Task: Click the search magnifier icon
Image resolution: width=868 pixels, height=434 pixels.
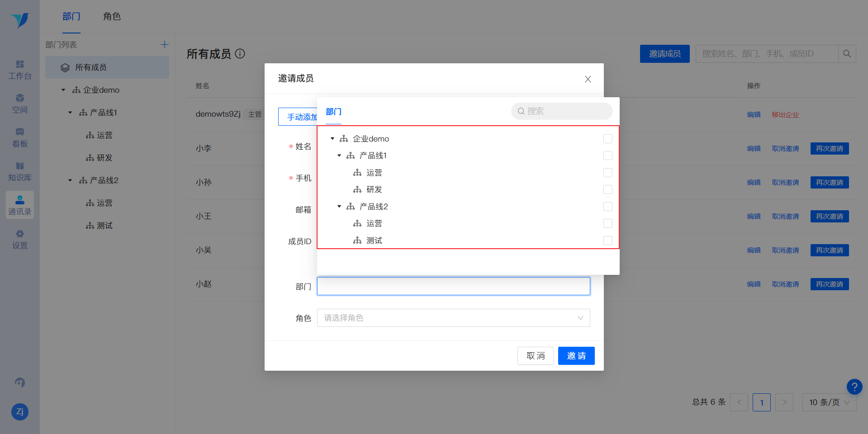Action: point(847,54)
